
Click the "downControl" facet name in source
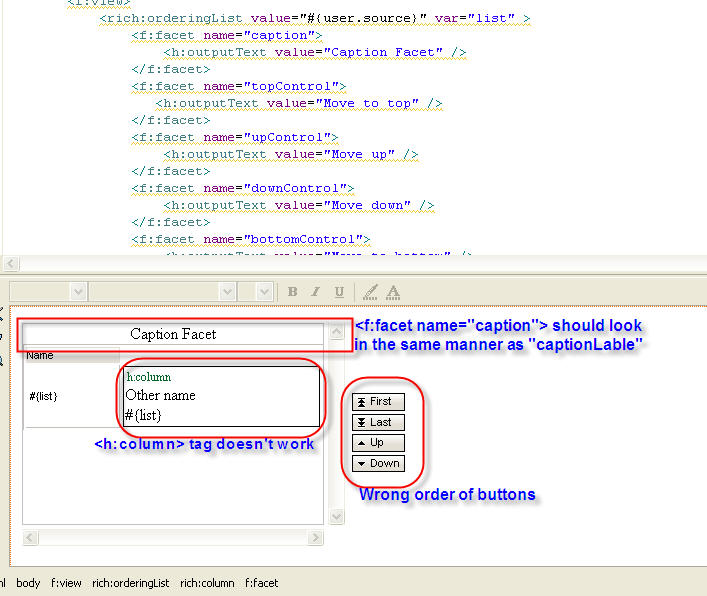coord(295,188)
